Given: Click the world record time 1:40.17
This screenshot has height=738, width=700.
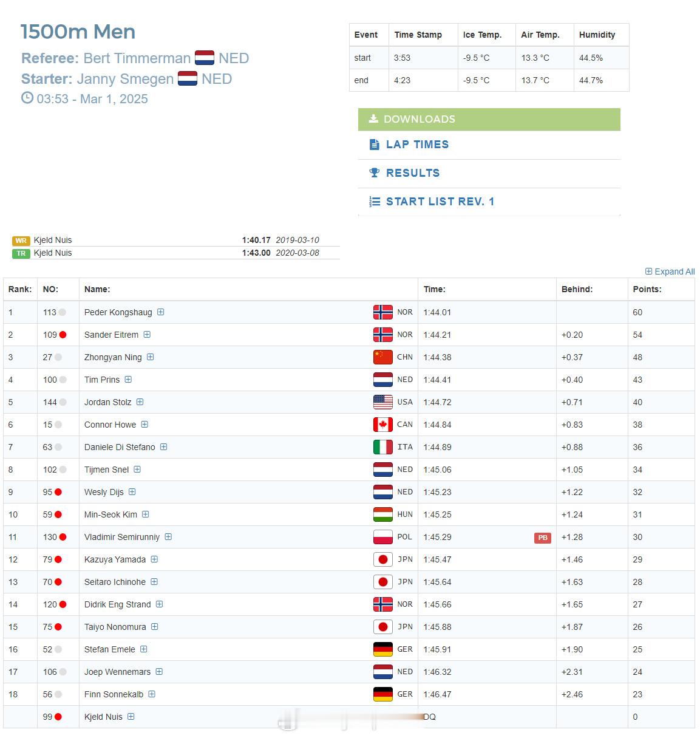Looking at the screenshot, I should pos(256,241).
